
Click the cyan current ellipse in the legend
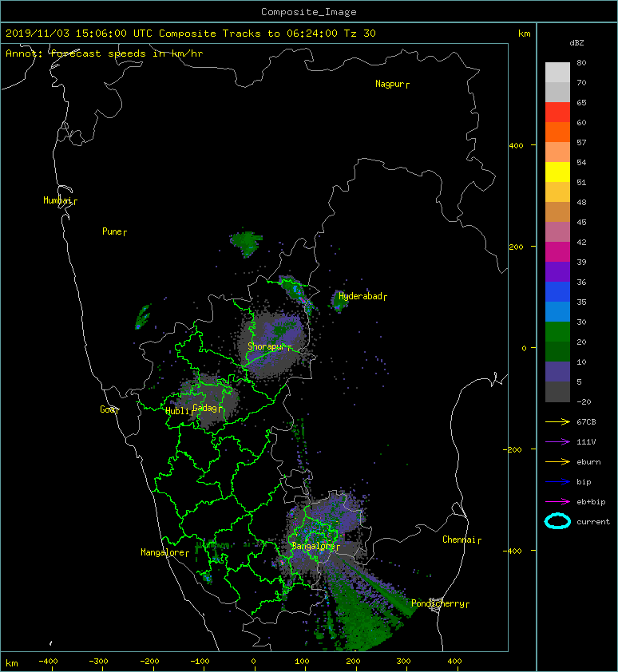click(x=557, y=522)
